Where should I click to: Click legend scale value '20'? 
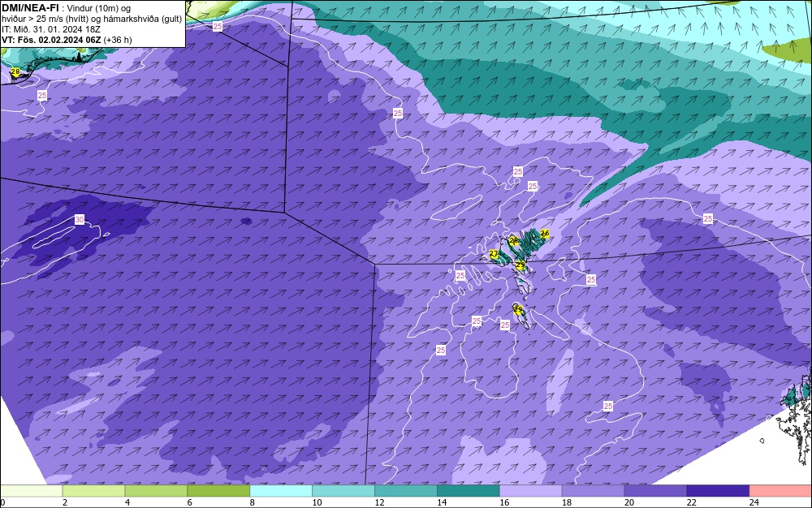coord(629,502)
